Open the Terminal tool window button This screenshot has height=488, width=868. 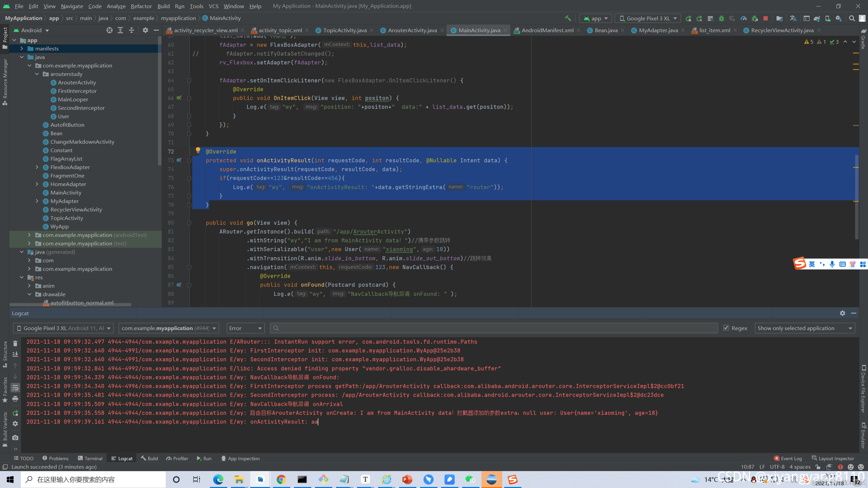click(90, 458)
